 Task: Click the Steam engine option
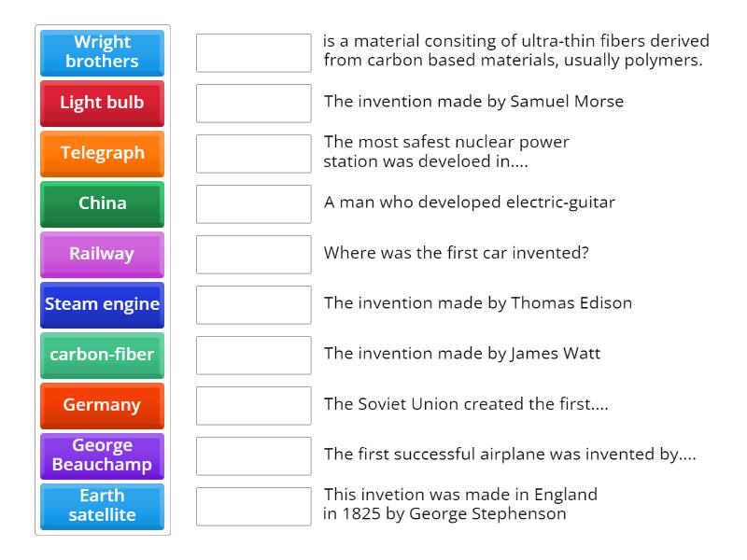pyautogui.click(x=102, y=303)
